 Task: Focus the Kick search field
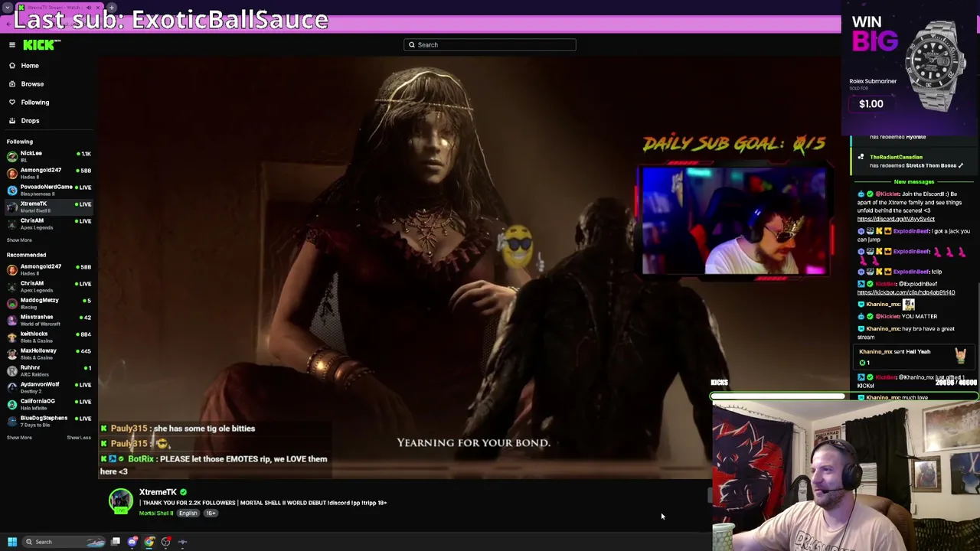tap(490, 45)
